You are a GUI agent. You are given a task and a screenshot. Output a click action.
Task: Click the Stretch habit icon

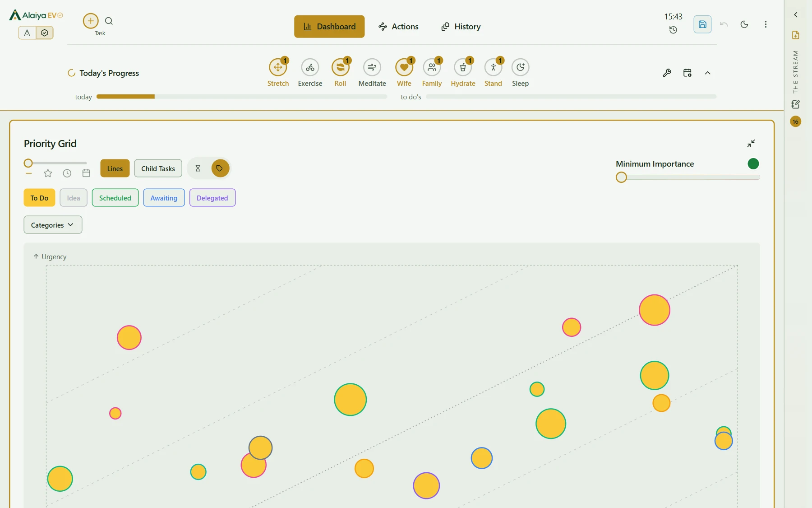(x=278, y=67)
